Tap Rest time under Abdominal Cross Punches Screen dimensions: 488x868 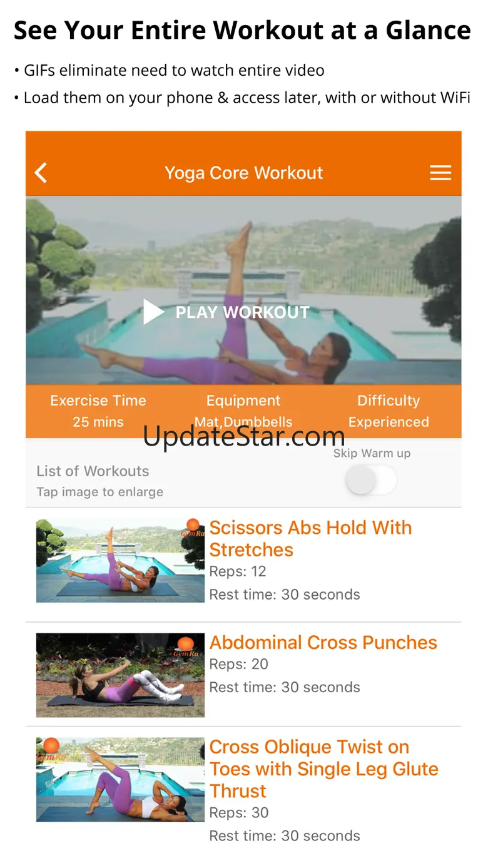[x=285, y=687]
